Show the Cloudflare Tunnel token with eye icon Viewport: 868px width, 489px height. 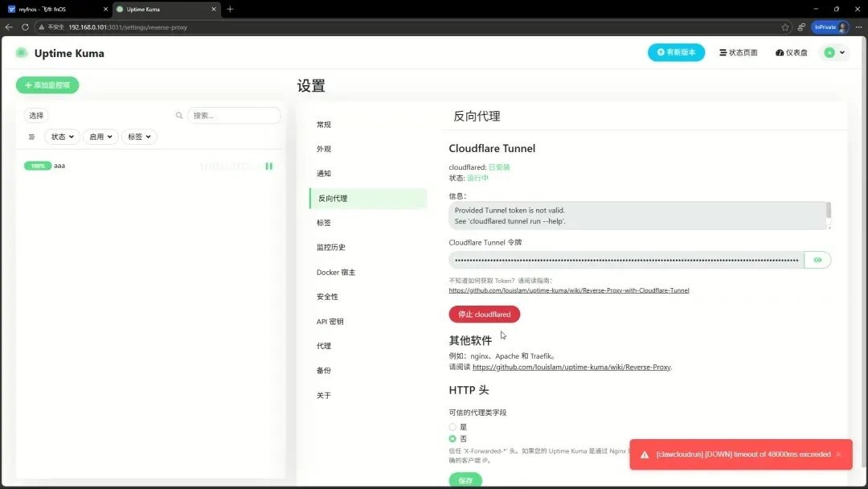(x=817, y=260)
